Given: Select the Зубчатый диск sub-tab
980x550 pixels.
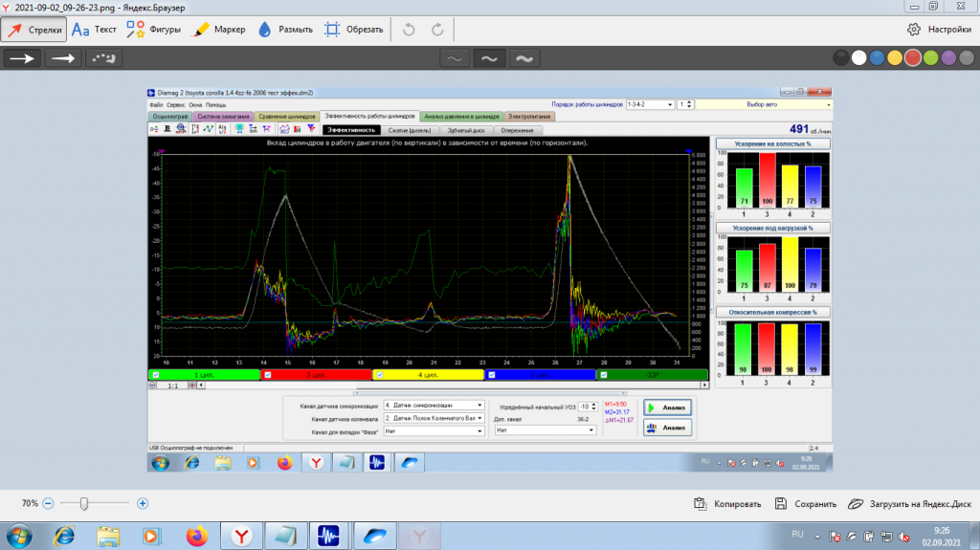Looking at the screenshot, I should pyautogui.click(x=466, y=131).
